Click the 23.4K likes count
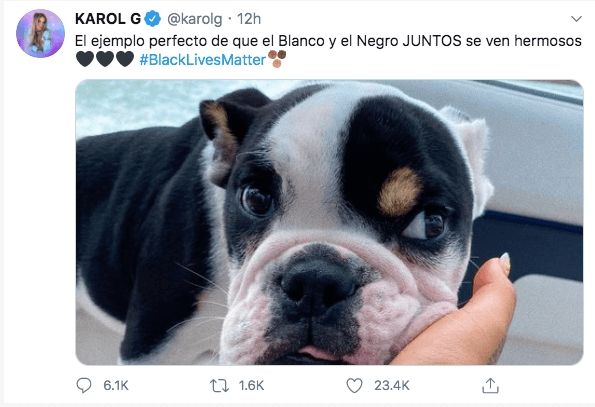The width and height of the screenshot is (595, 407). [392, 386]
